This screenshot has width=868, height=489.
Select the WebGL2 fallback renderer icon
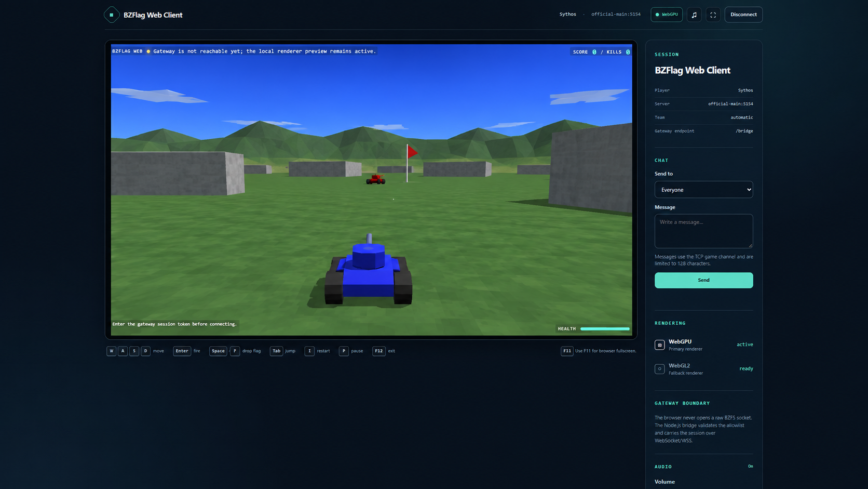[x=659, y=369]
